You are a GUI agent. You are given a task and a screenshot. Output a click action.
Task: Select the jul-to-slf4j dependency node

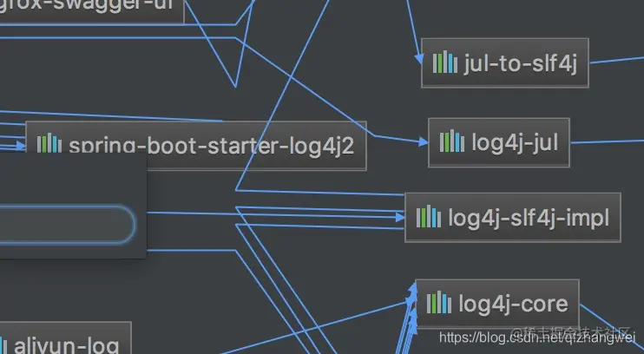(505, 62)
